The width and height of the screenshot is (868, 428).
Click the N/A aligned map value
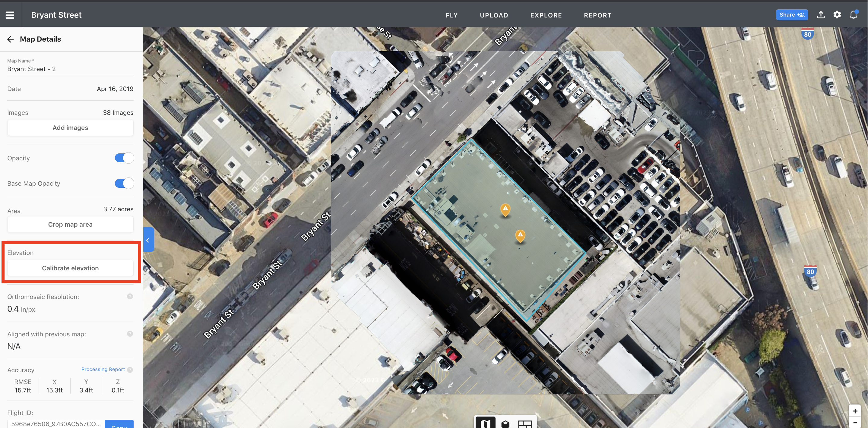pyautogui.click(x=14, y=347)
